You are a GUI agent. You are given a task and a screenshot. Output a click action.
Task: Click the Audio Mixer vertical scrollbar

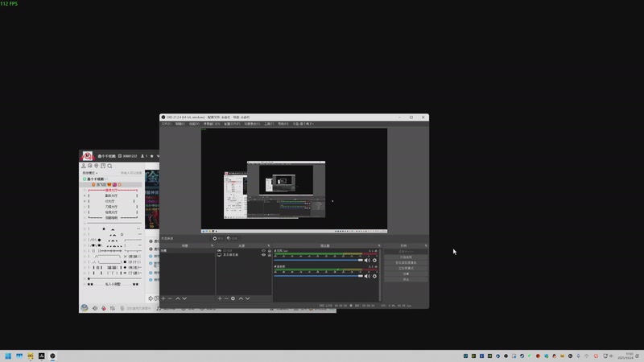click(x=380, y=275)
